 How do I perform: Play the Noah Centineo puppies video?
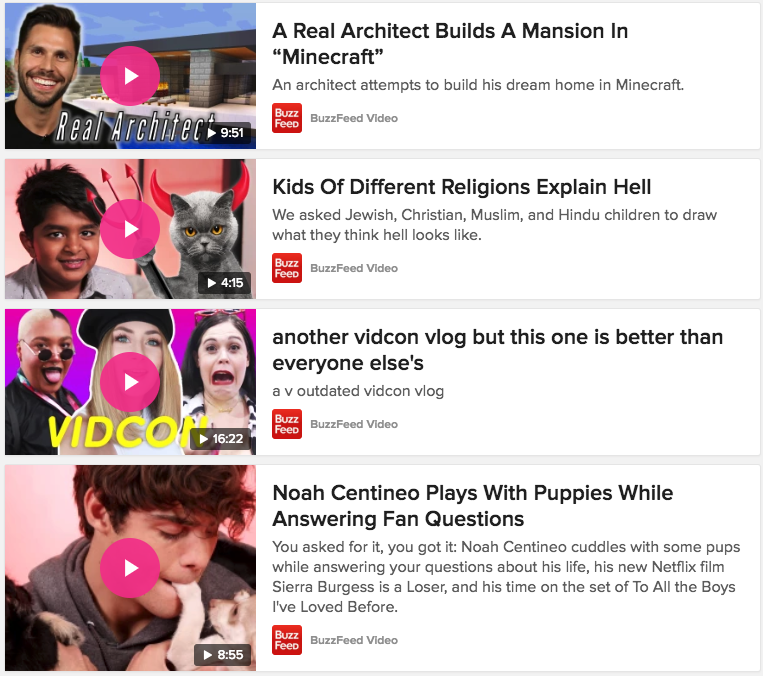130,568
